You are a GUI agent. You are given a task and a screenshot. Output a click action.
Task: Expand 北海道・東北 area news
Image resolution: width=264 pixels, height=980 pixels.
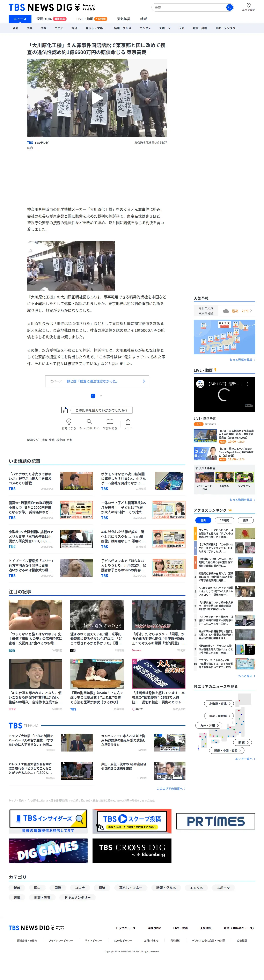click(219, 703)
